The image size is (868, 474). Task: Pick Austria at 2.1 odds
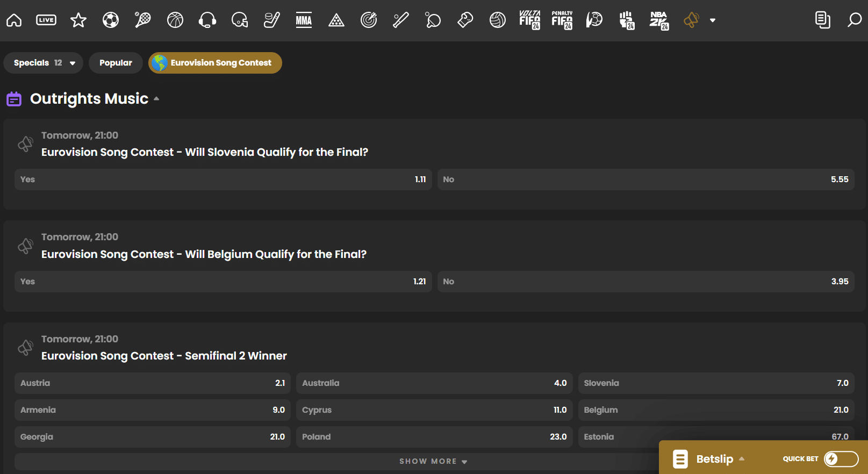153,383
